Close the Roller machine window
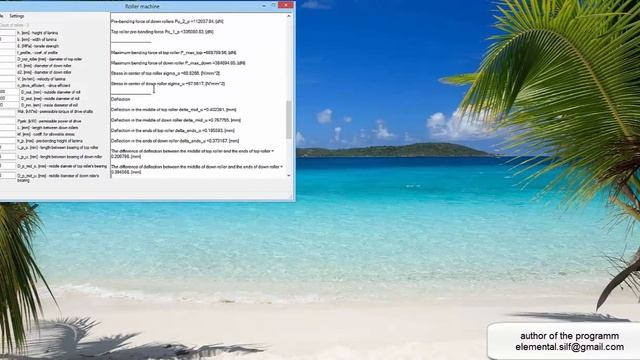Image resolution: width=640 pixels, height=360 pixels. pos(286,5)
